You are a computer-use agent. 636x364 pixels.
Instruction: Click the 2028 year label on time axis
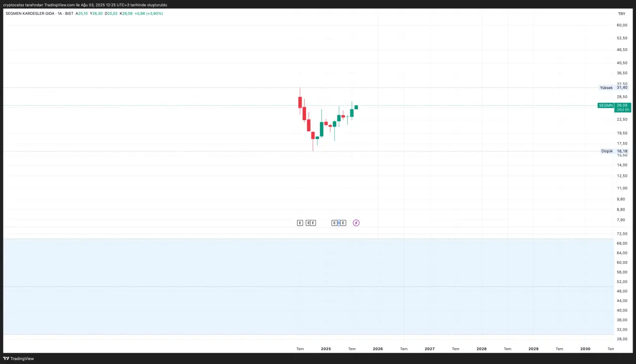click(481, 349)
